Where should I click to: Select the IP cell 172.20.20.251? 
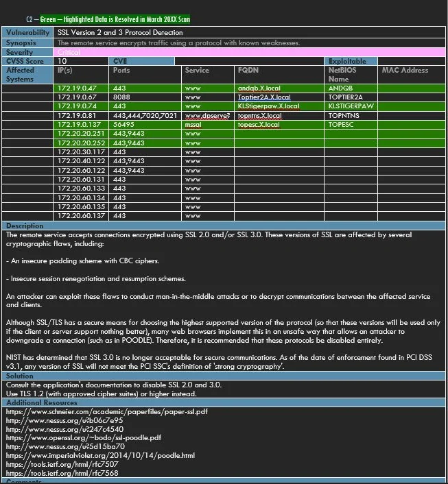(81, 134)
